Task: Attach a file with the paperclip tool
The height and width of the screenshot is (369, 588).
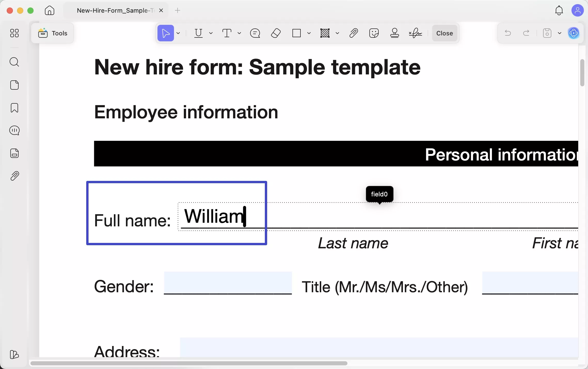Action: pos(353,33)
